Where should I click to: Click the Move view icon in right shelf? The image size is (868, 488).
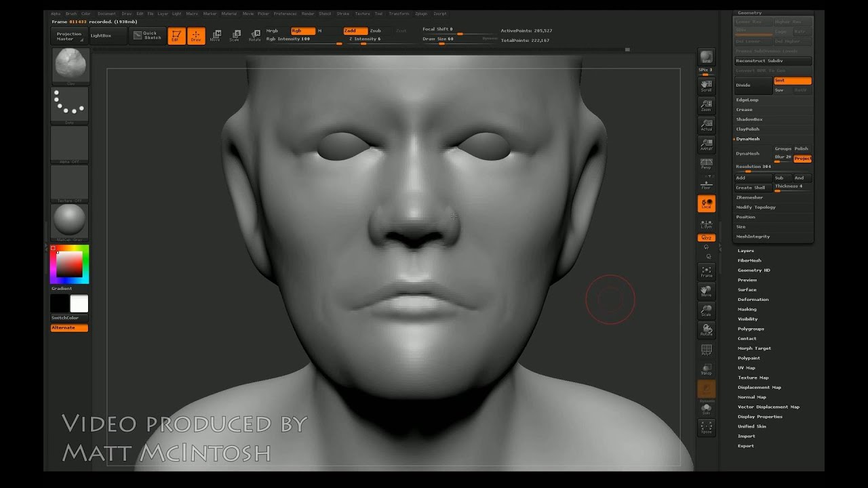pyautogui.click(x=706, y=291)
